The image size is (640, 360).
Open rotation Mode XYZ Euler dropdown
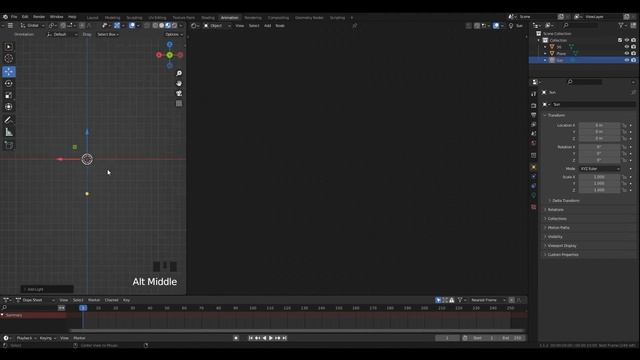(600, 169)
